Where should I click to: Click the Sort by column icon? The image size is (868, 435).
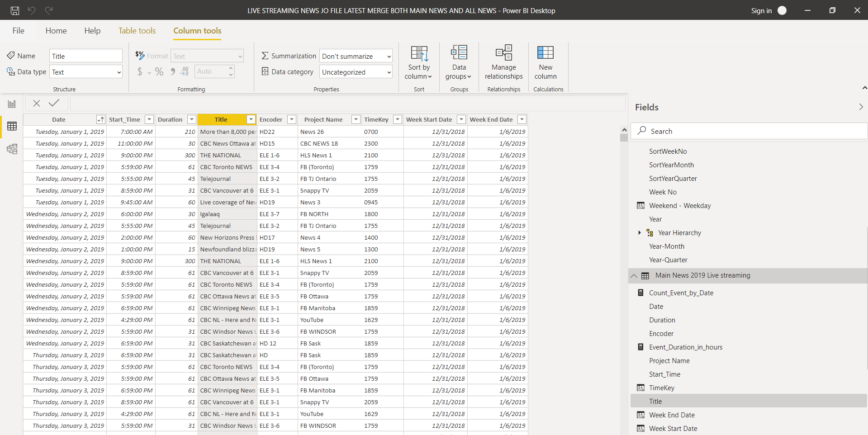coord(419,53)
